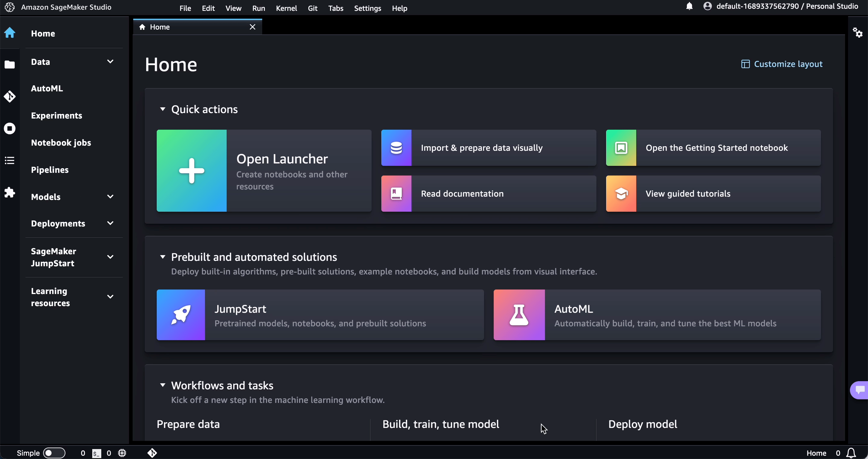The image size is (868, 459).
Task: Click the feedback chat bubble icon
Action: (860, 390)
